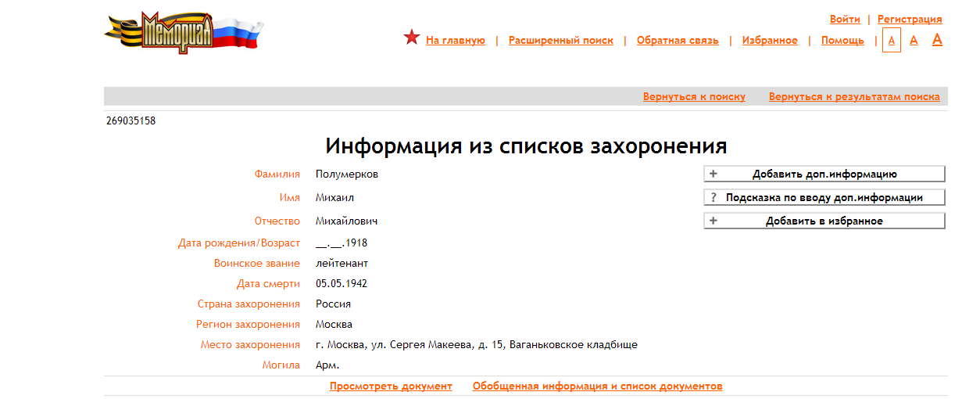This screenshot has width=980, height=399.
Task: Select the largest font size A
Action: click(x=937, y=39)
